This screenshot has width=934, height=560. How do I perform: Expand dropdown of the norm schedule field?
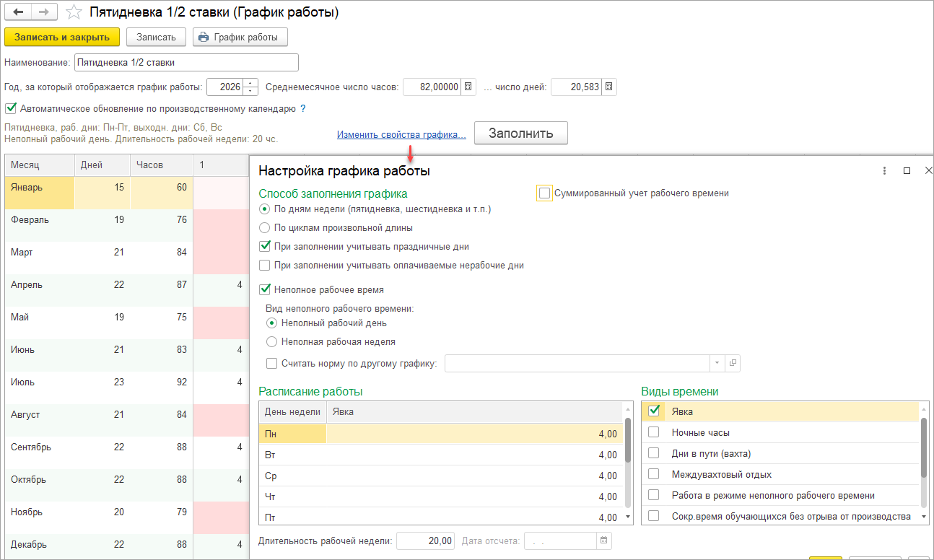tap(717, 363)
